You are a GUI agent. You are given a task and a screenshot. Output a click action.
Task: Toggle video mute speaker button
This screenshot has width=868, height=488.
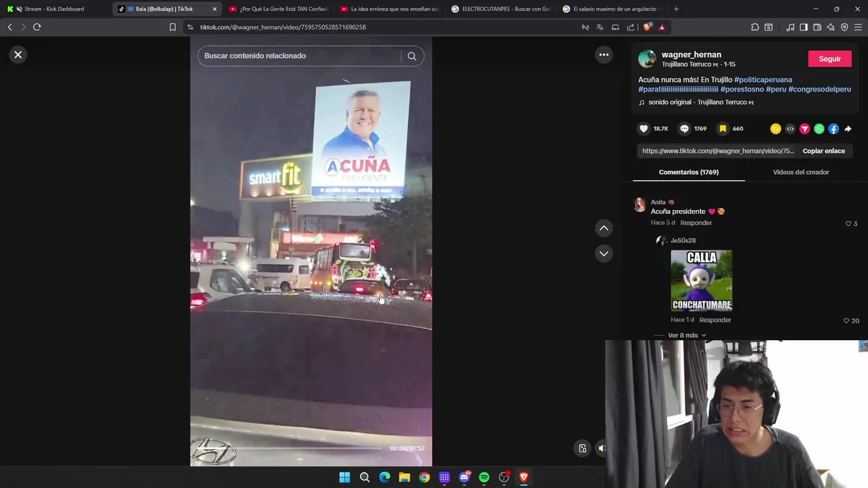(x=601, y=448)
